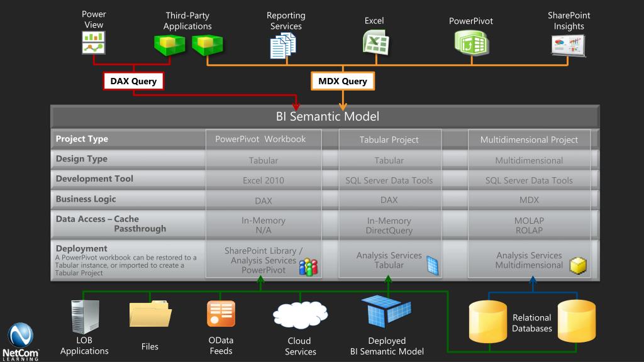Open the SharePoint Insights dashboard icon
644x362 pixels.
coord(569,45)
